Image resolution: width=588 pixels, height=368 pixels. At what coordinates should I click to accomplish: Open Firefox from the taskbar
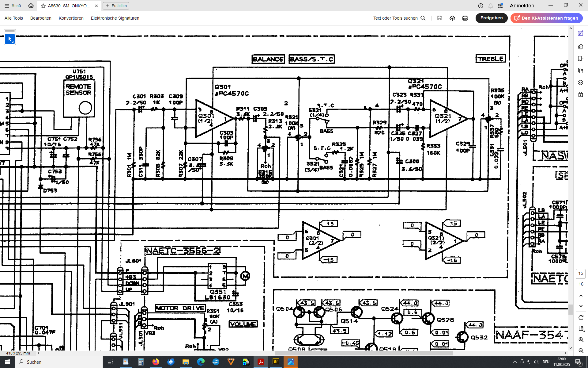[156, 362]
